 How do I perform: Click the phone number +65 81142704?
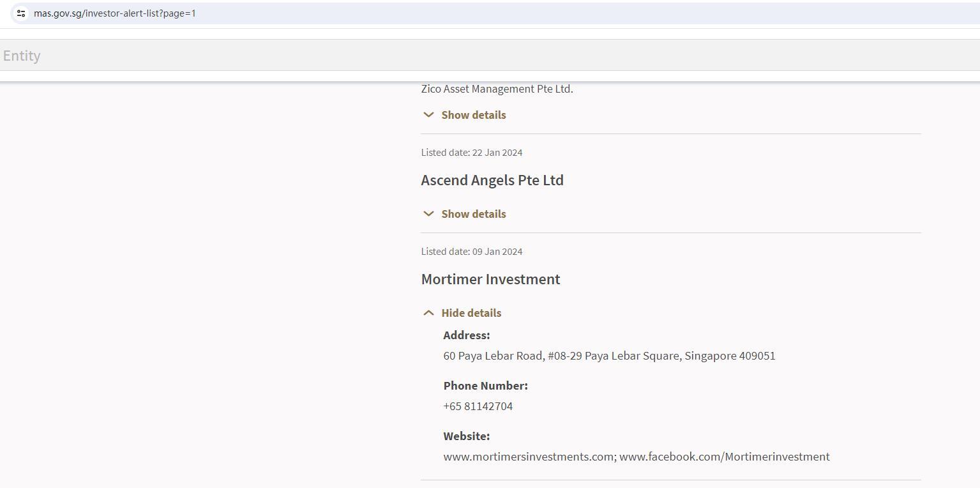(x=478, y=406)
